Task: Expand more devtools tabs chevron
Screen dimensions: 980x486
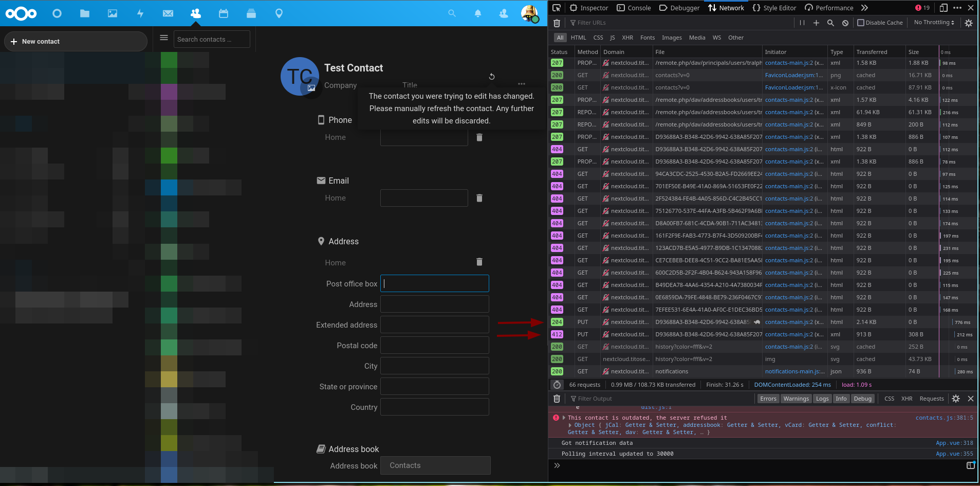Action: 864,8
